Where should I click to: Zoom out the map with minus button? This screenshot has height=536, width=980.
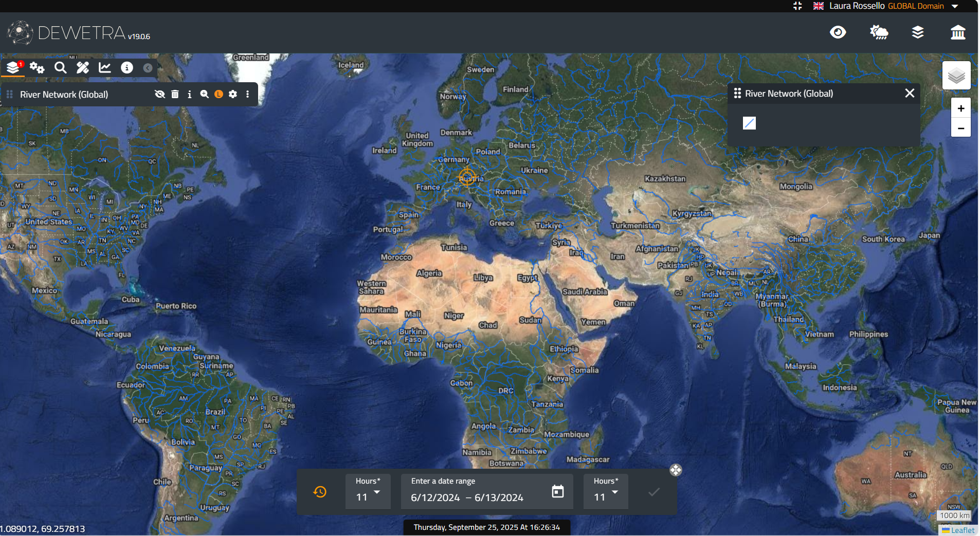[960, 128]
